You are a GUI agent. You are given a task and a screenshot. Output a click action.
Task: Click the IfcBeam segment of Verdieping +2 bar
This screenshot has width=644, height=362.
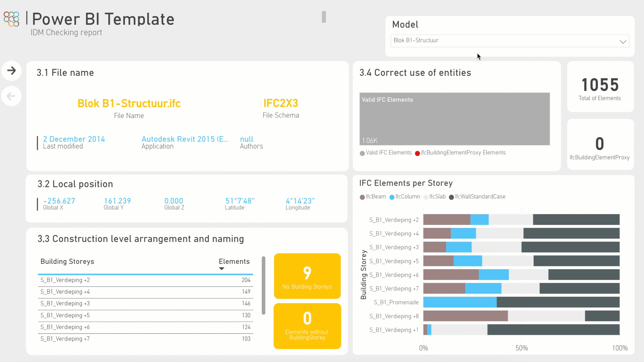click(x=447, y=220)
